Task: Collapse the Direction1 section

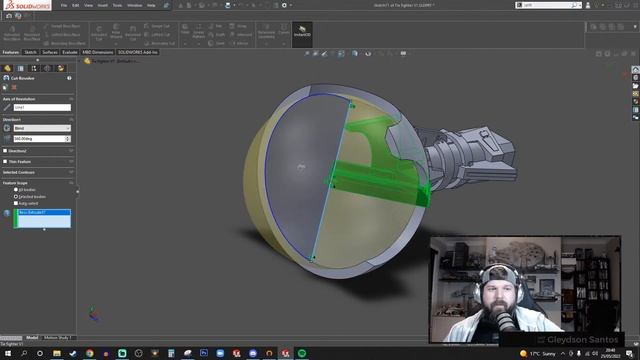Action: [71, 120]
